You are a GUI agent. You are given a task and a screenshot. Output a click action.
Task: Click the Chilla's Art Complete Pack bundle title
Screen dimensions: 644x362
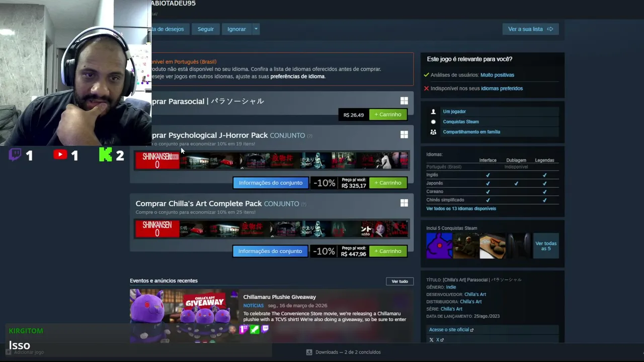pyautogui.click(x=199, y=204)
